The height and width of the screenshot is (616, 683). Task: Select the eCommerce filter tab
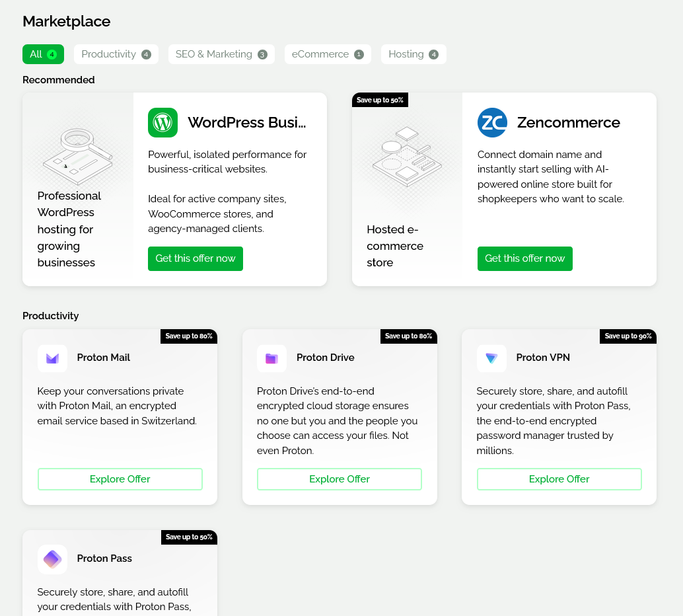pyautogui.click(x=328, y=54)
